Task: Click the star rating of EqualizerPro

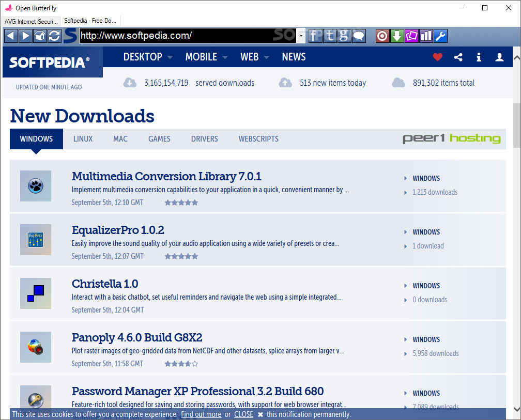Action: click(181, 256)
